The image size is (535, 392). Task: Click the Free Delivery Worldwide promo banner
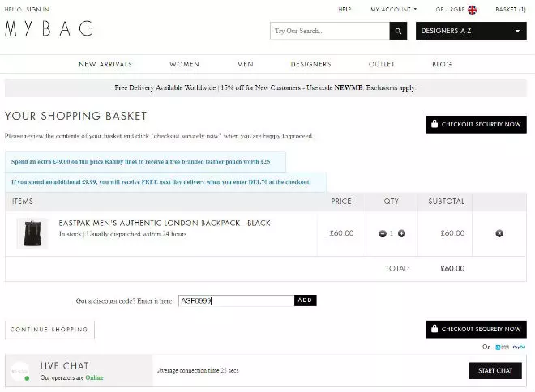pos(265,88)
